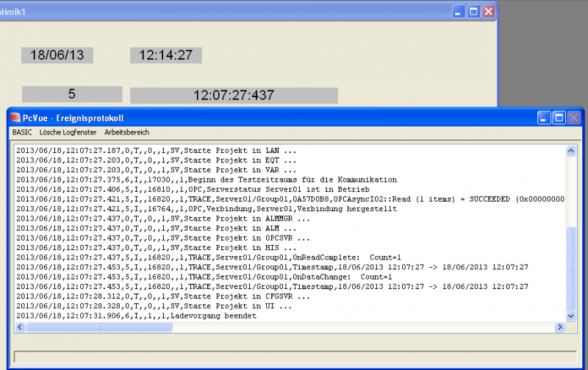Screen dimensions: 588x370
Task: Select log line 'OnDataChange: Count=1'
Action: click(x=204, y=277)
